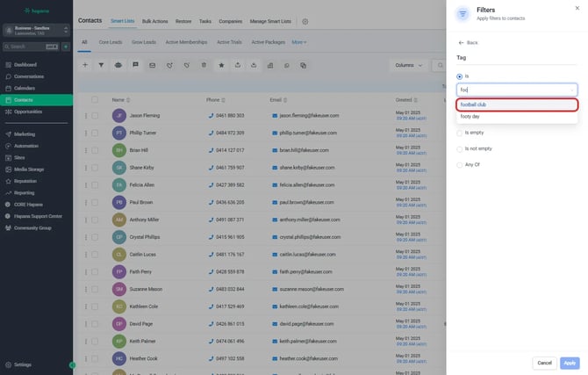The image size is (588, 375).
Task: Click the delete trash icon in toolbar
Action: click(x=203, y=64)
